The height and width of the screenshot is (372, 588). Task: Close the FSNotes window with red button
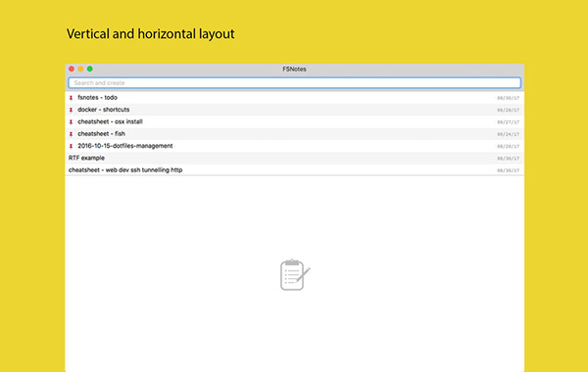[x=72, y=69]
